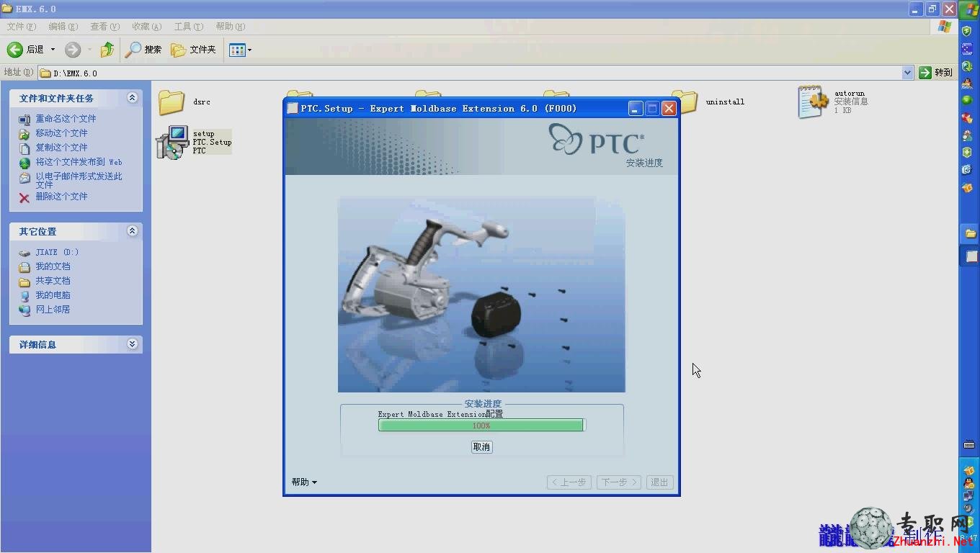Open the views icon dropdown in toolbar
Screen dimensions: 980x553
pos(240,50)
